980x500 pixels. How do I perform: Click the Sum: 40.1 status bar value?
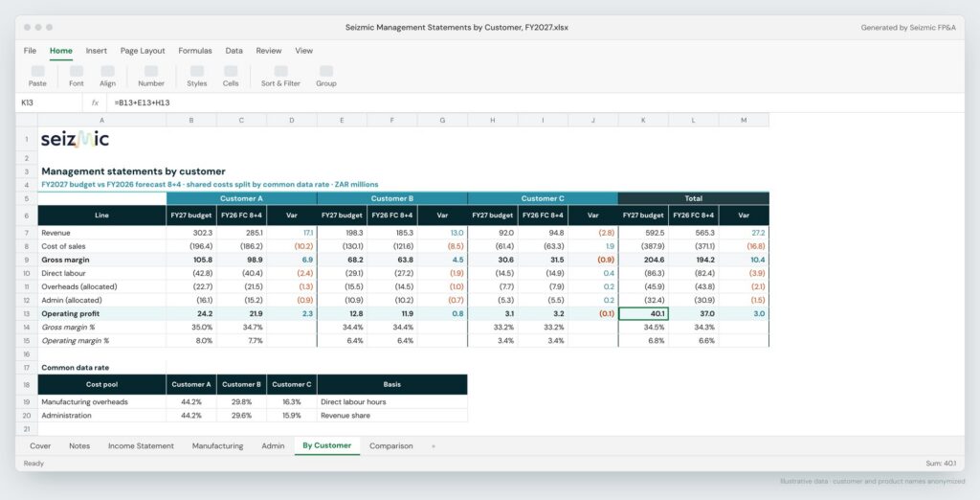pos(941,464)
